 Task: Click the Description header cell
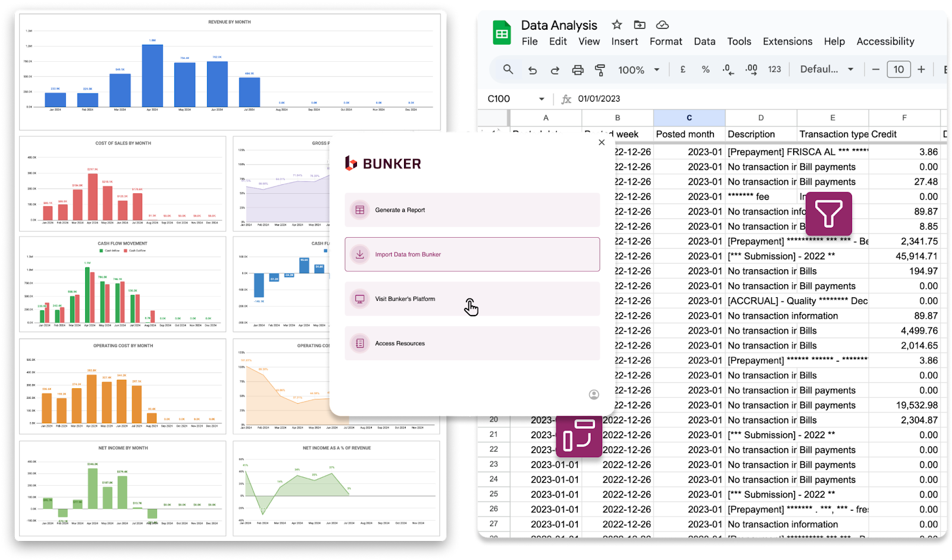(761, 134)
